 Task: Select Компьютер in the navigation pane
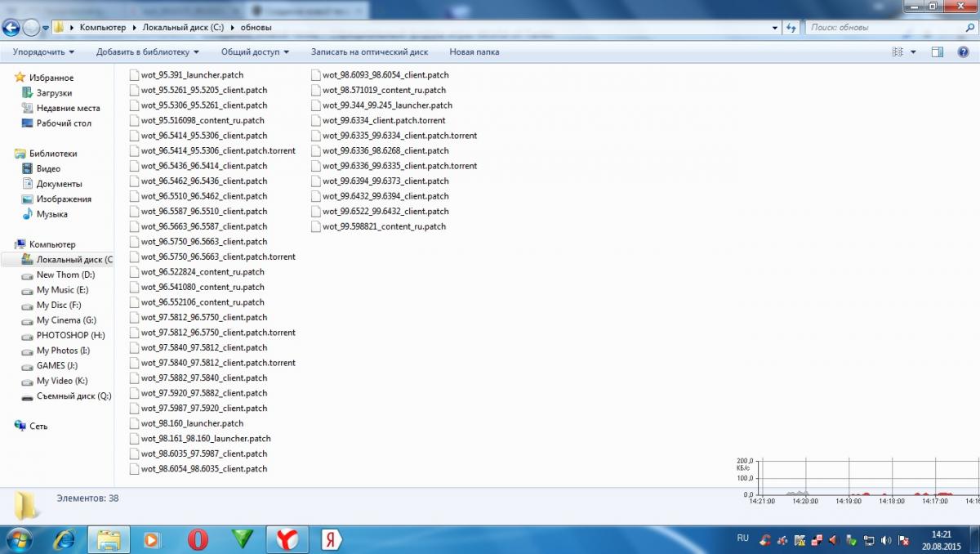point(52,244)
